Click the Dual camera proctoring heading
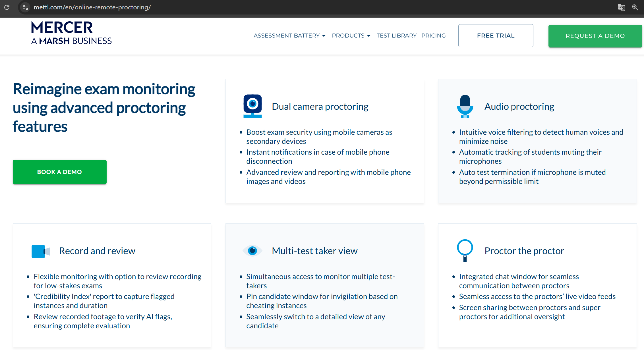Viewport: 644px width, 353px height. click(x=320, y=106)
